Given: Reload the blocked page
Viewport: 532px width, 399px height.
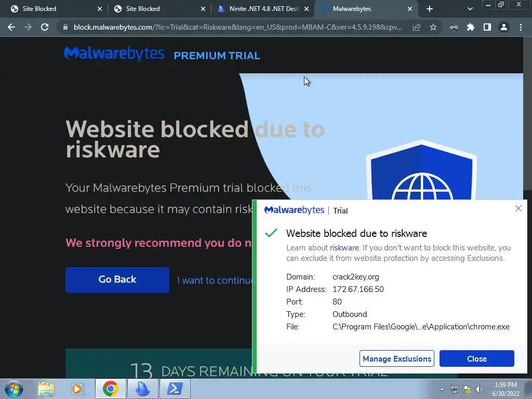Looking at the screenshot, I should pyautogui.click(x=45, y=27).
